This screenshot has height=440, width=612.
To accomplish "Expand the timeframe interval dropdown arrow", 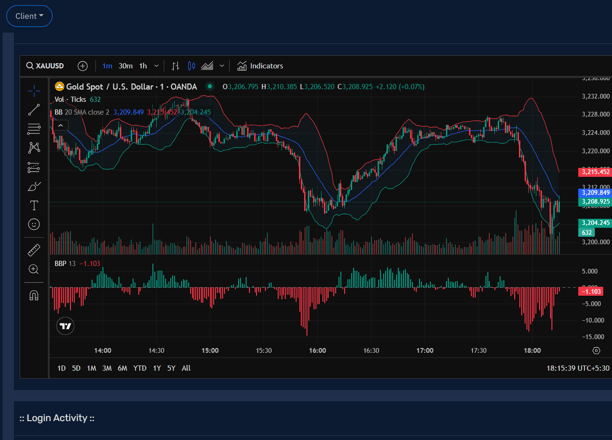I will point(156,66).
